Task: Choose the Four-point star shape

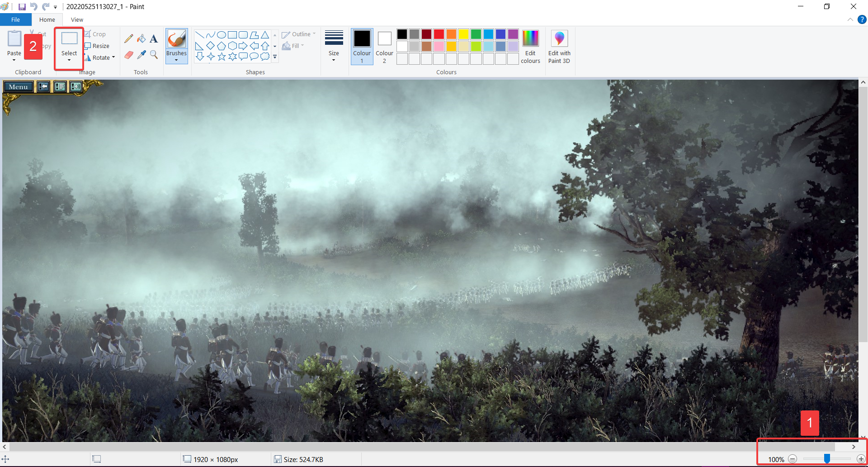Action: [211, 57]
